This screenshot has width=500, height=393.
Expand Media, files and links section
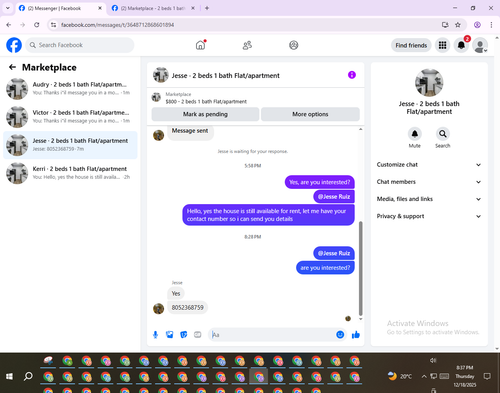click(x=429, y=199)
